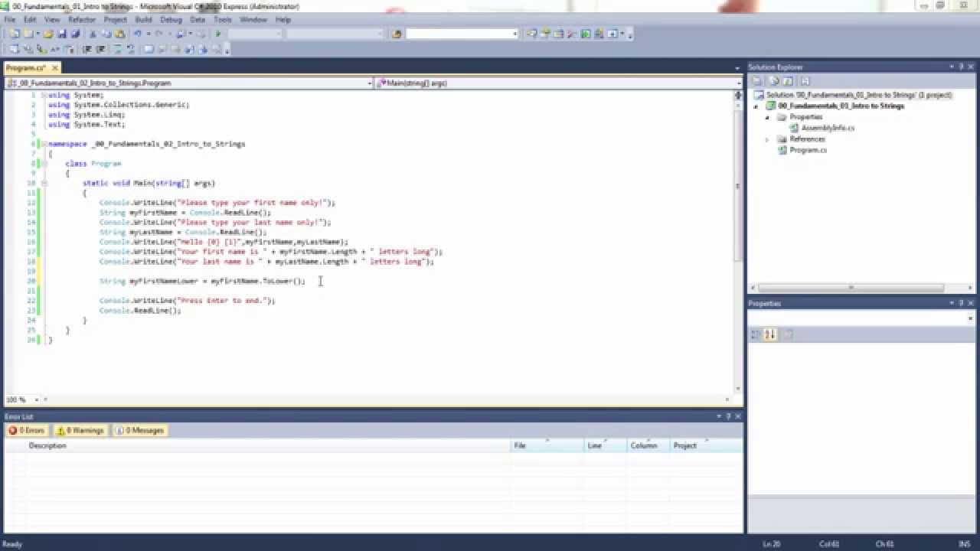Viewport: 980px width, 551px height.
Task: Click the Categorized icon in Properties panel
Action: (x=756, y=334)
